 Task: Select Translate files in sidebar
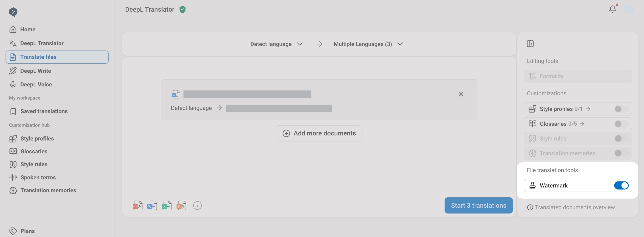(x=57, y=57)
